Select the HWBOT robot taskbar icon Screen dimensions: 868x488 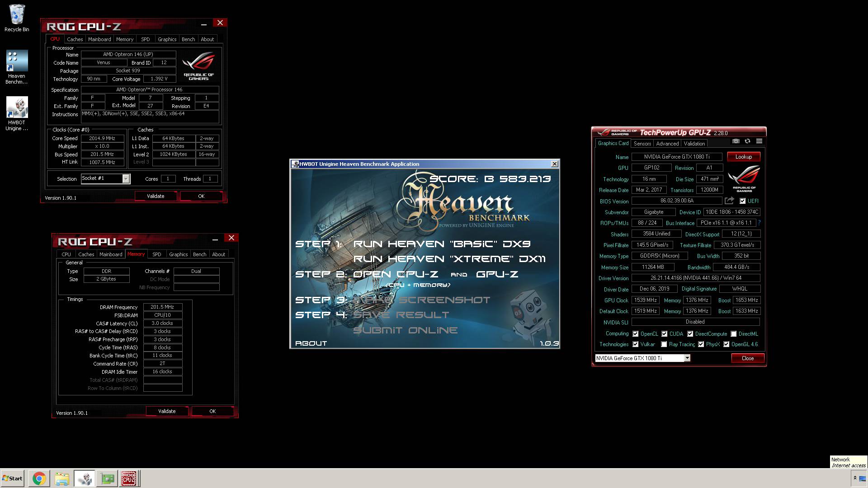coord(85,478)
